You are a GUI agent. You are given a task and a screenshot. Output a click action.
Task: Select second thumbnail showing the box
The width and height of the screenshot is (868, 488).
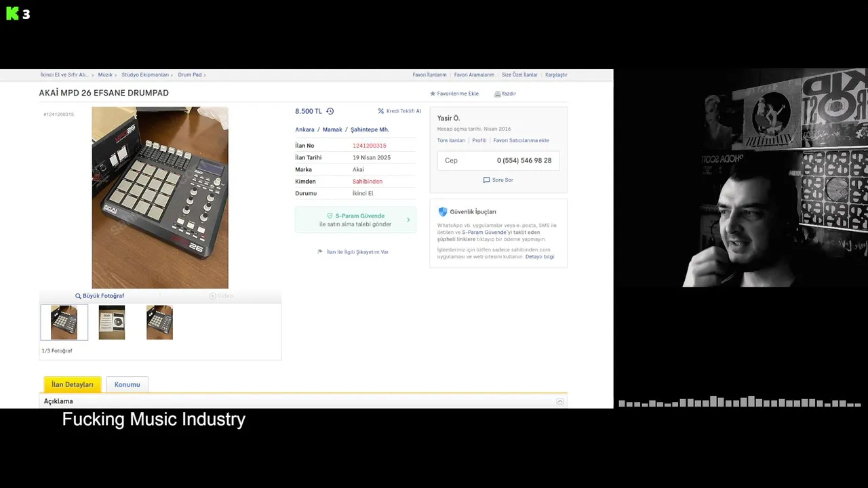tap(112, 322)
